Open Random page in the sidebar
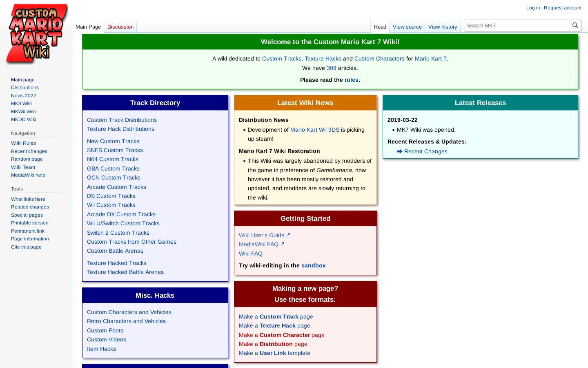The width and height of the screenshot is (588, 368). tap(27, 159)
